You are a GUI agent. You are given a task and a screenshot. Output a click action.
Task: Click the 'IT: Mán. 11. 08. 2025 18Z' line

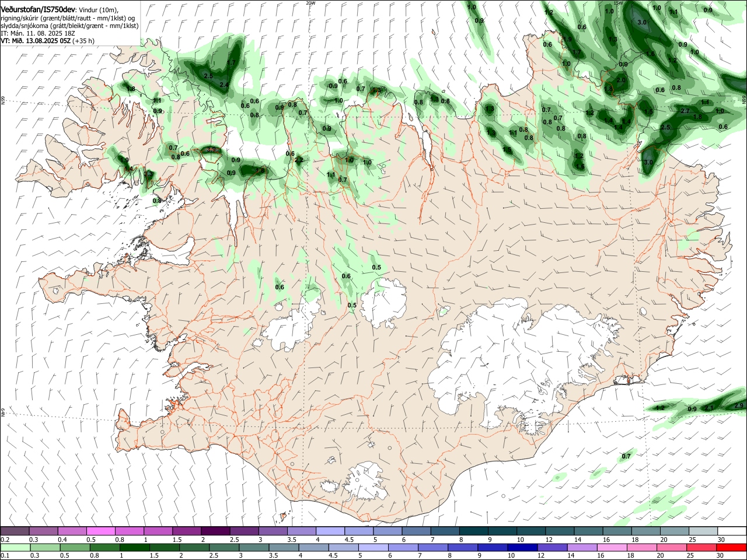point(38,34)
